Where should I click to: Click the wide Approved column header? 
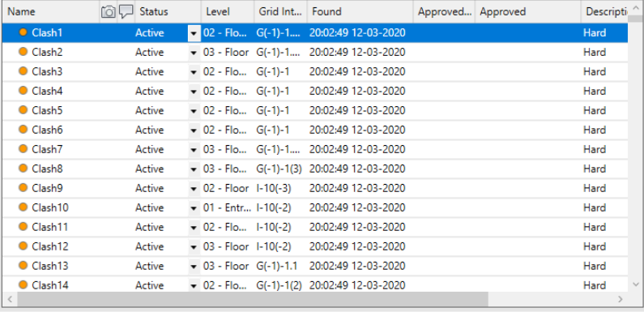pos(528,11)
